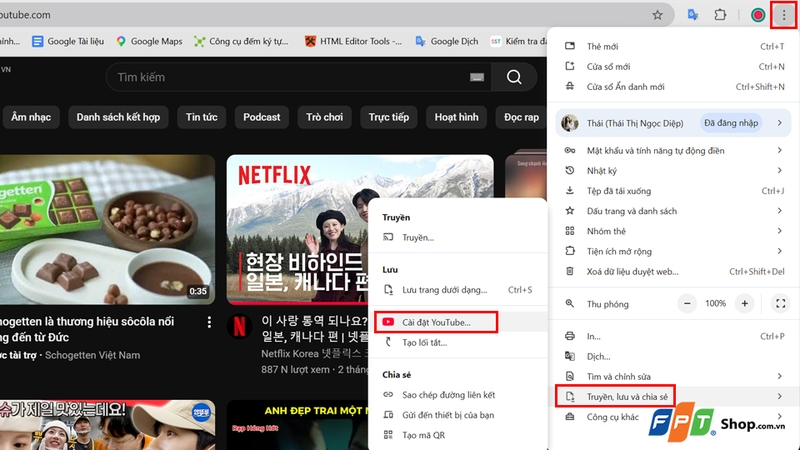Screen dimensions: 800x450
Task: Select the Podcast chip
Action: coord(262,117)
